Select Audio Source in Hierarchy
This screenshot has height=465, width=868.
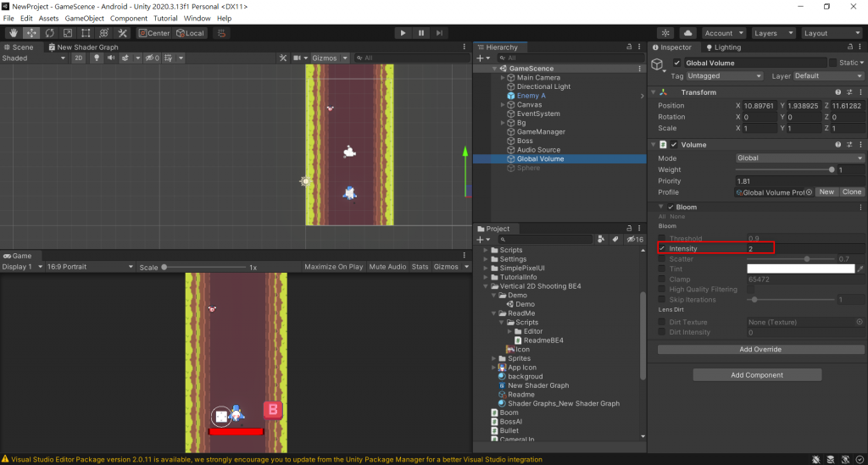(x=538, y=150)
